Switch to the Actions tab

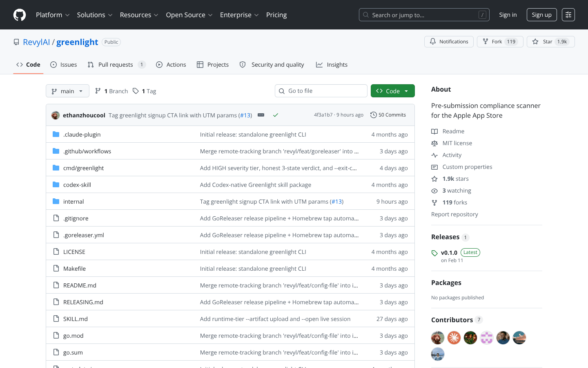(x=171, y=65)
